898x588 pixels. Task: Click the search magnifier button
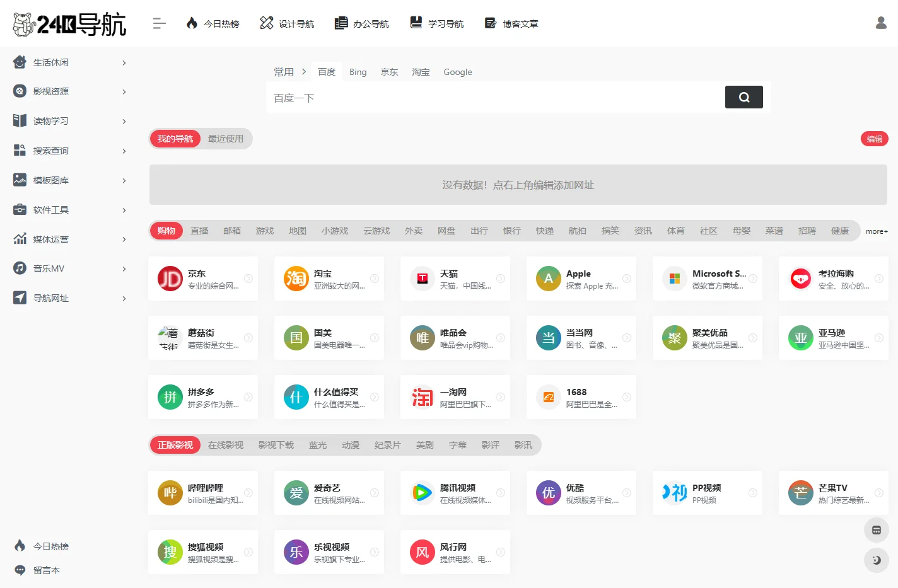[x=743, y=97]
